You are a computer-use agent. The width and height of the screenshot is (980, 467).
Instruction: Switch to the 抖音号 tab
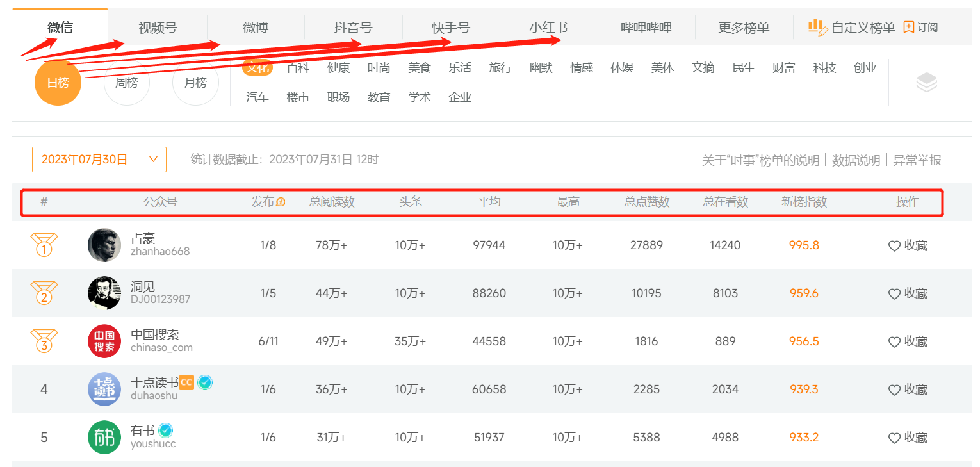coord(353,28)
